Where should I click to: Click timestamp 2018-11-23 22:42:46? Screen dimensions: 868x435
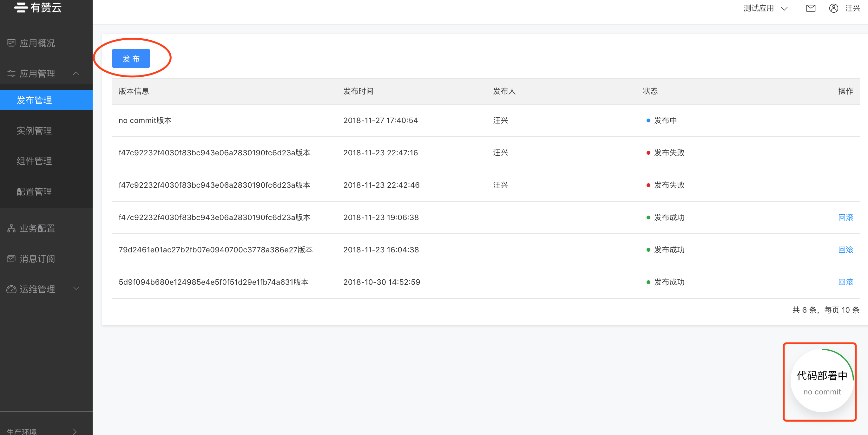point(381,185)
